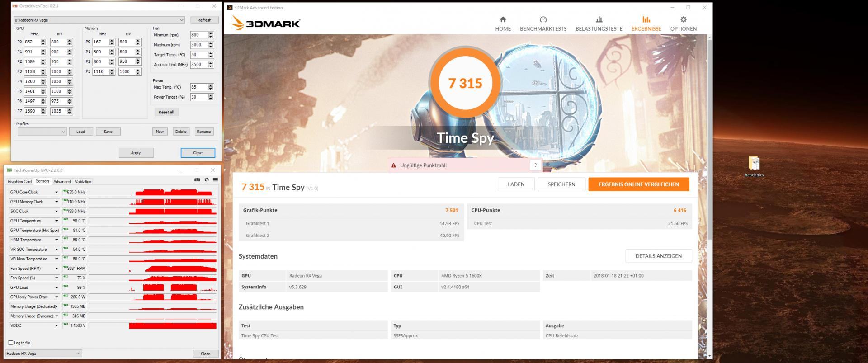Open BELASTUNGSTESTE stress test section
Screen dimensions: 868x363
point(599,24)
